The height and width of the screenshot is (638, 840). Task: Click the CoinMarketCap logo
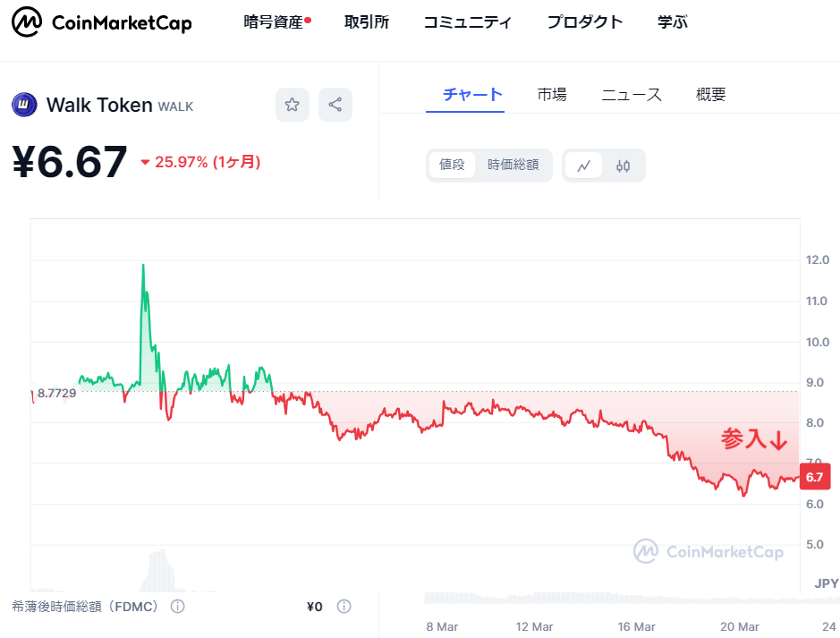coord(101,23)
